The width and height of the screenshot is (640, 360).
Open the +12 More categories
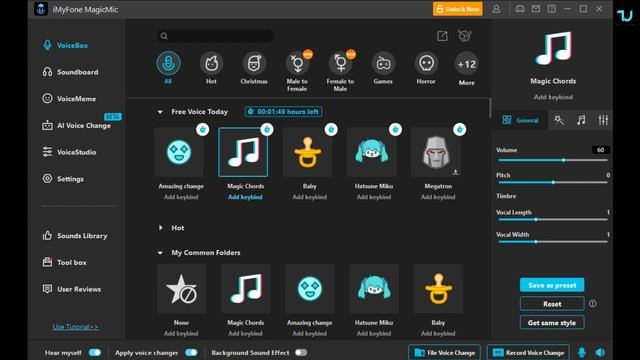(x=467, y=69)
